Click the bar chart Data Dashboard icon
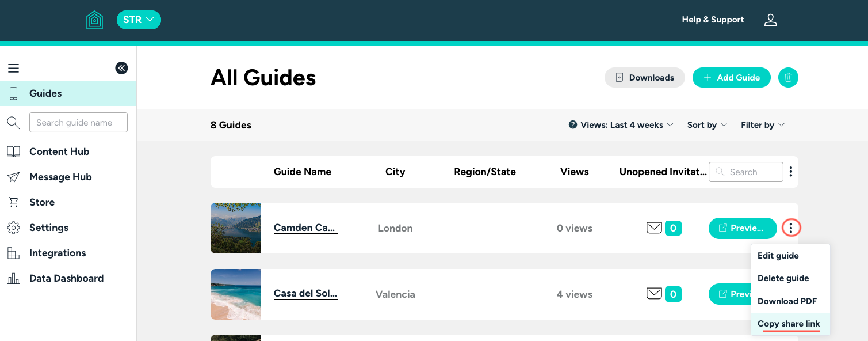868x341 pixels. point(13,278)
